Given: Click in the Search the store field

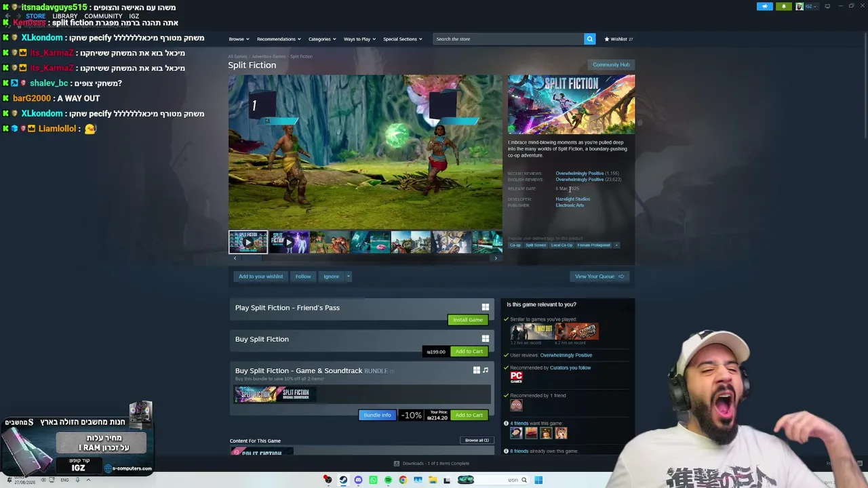Looking at the screenshot, I should pyautogui.click(x=508, y=39).
